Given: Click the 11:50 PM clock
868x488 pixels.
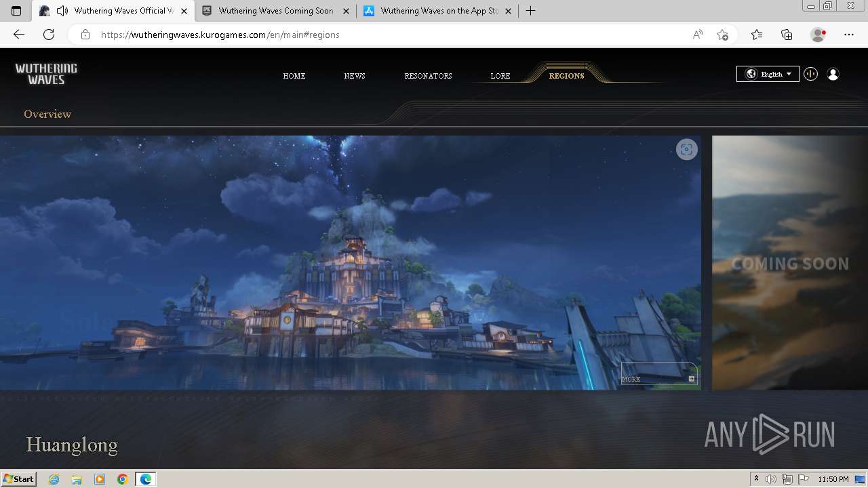Looking at the screenshot, I should [x=833, y=479].
